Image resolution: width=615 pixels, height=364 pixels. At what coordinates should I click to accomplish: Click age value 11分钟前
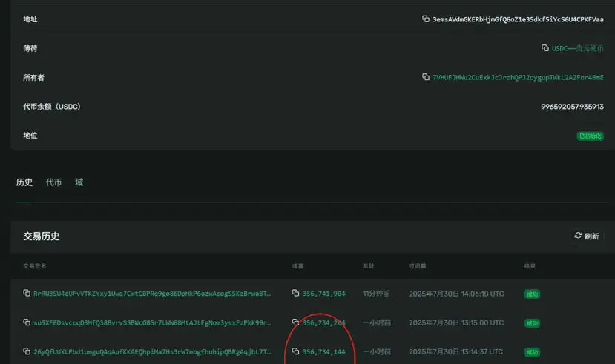pyautogui.click(x=376, y=294)
